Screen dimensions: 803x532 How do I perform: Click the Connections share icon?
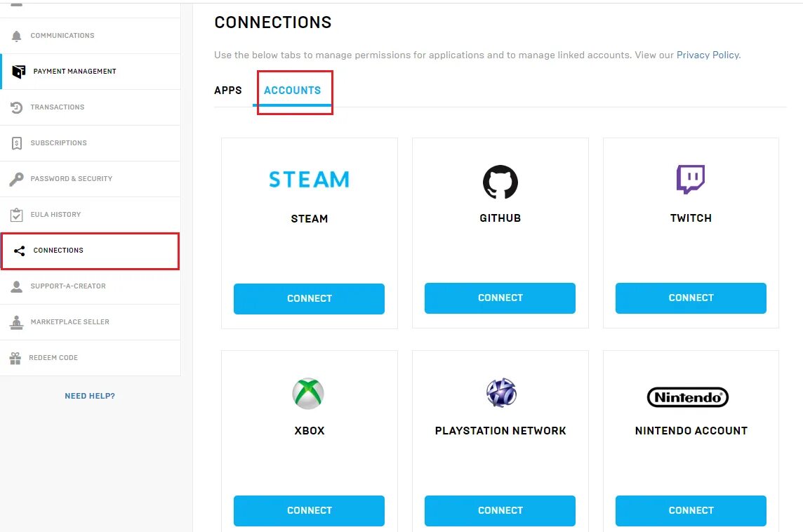coord(20,251)
